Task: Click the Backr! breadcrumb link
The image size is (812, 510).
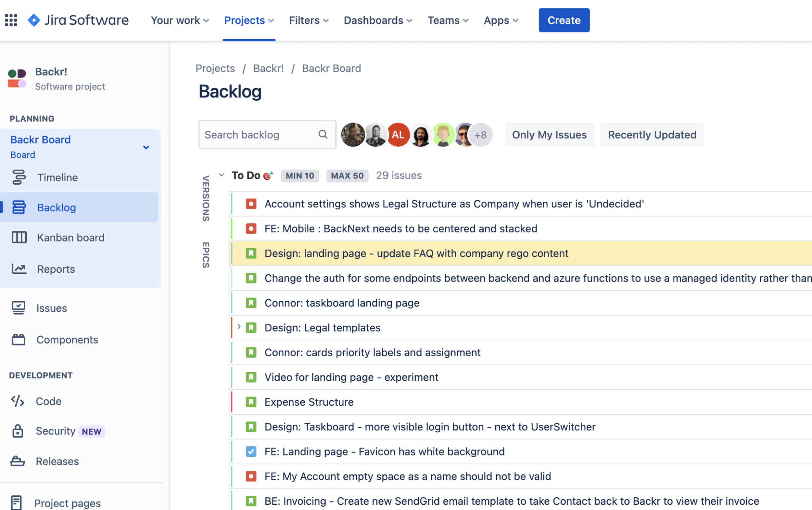Action: (268, 69)
